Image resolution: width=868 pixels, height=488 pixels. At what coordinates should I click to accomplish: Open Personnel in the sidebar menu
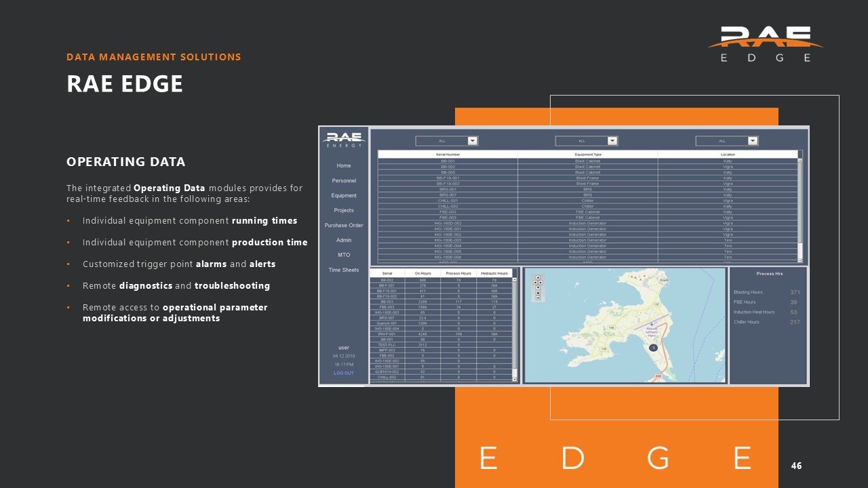344,180
